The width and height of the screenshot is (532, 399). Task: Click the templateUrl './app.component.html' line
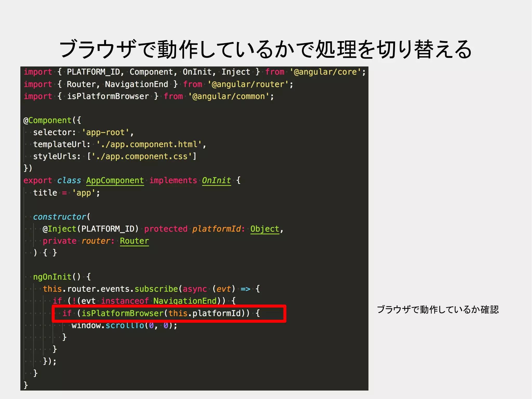coord(119,145)
